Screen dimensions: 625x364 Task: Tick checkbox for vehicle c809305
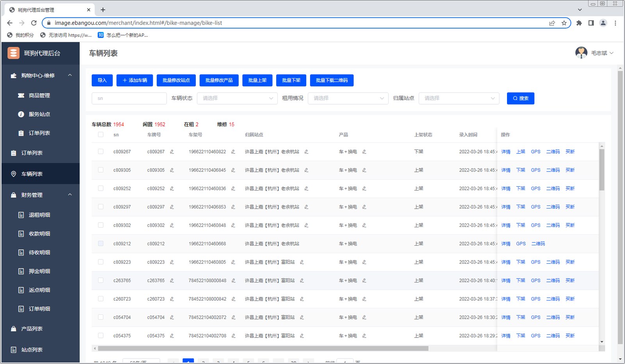click(101, 170)
